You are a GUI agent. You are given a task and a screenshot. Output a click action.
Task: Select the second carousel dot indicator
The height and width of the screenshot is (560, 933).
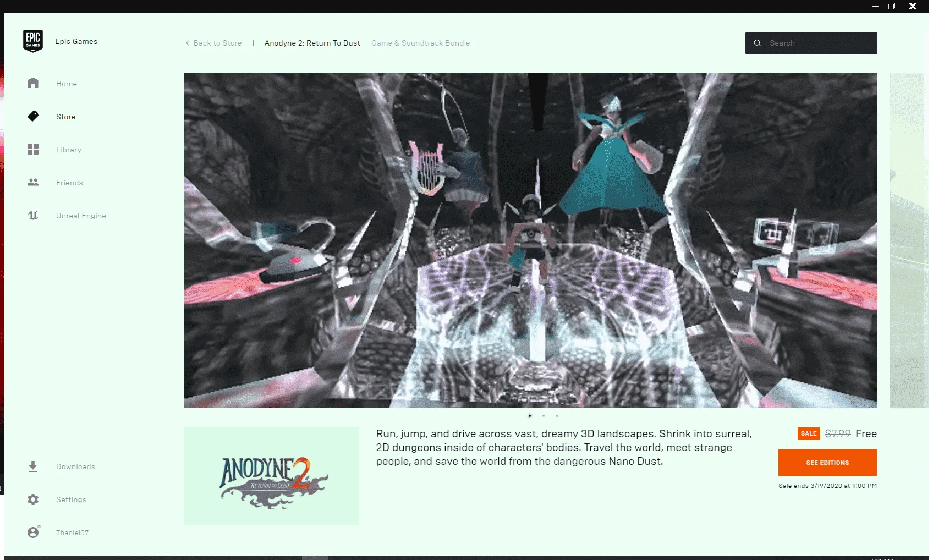coord(544,416)
